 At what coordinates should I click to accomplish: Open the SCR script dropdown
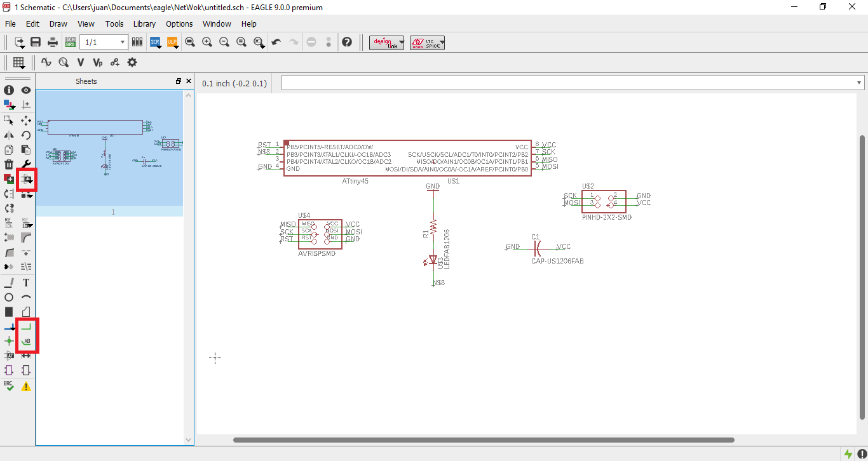point(156,42)
